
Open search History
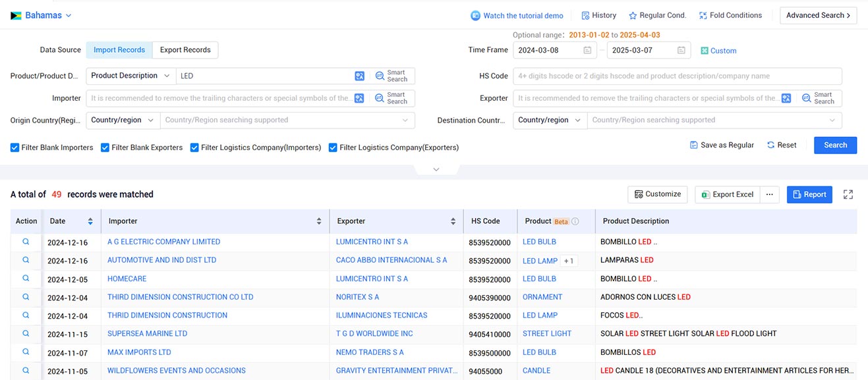[x=598, y=15]
